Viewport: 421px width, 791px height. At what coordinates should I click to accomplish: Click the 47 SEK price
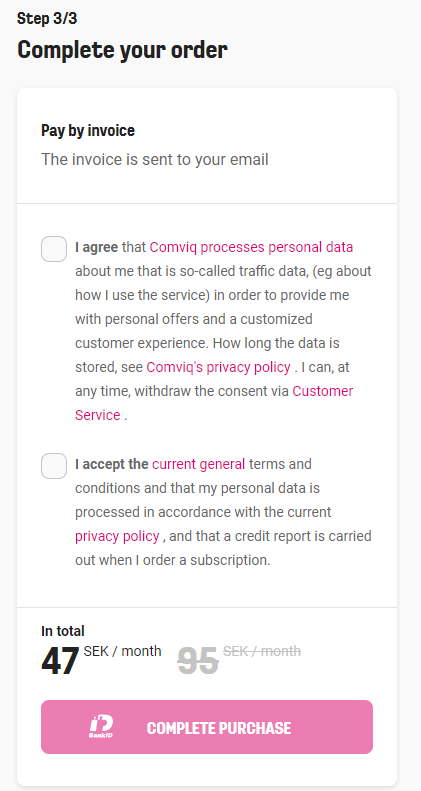click(x=60, y=661)
